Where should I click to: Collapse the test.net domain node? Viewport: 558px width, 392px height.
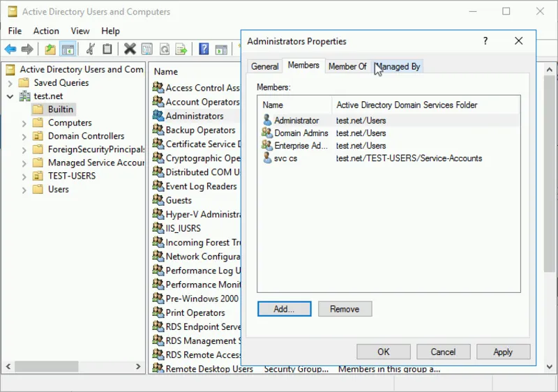click(x=10, y=96)
